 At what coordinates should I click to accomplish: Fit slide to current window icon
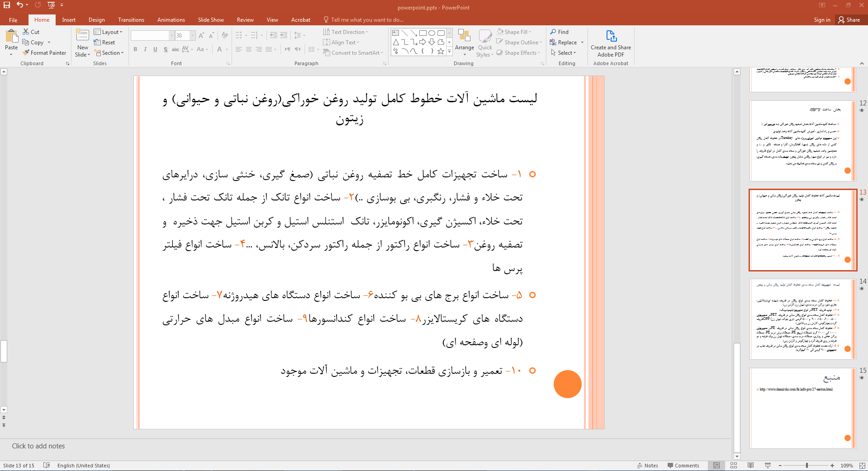(862, 466)
